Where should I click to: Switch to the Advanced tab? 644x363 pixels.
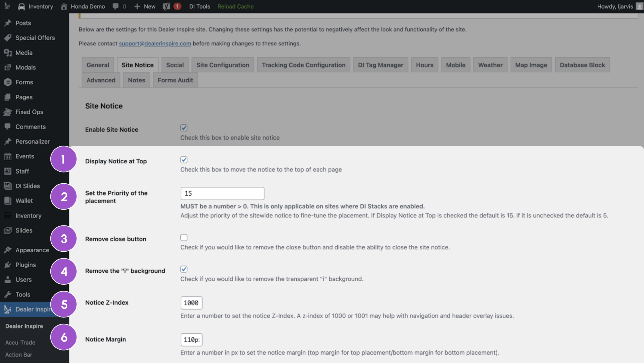101,80
